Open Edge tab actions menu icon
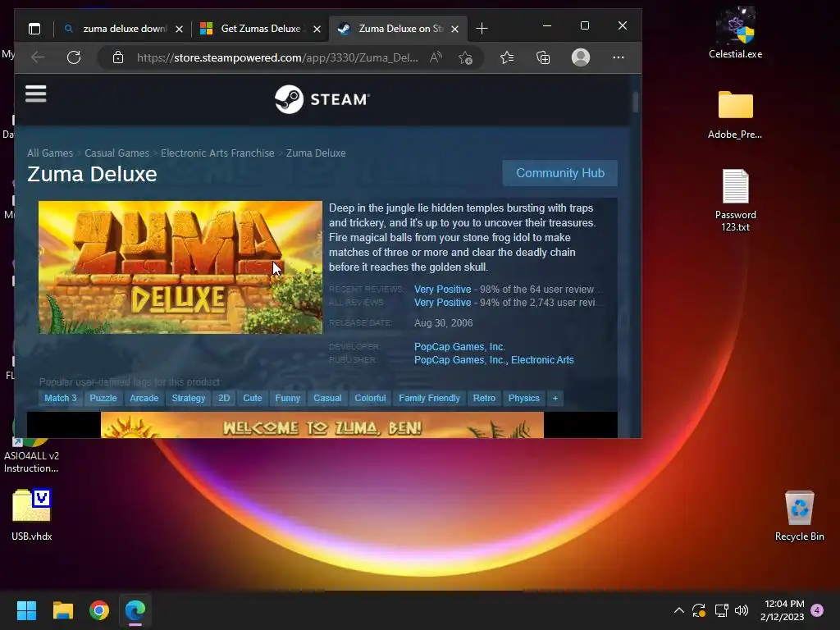Viewport: 840px width, 630px height. click(34, 29)
